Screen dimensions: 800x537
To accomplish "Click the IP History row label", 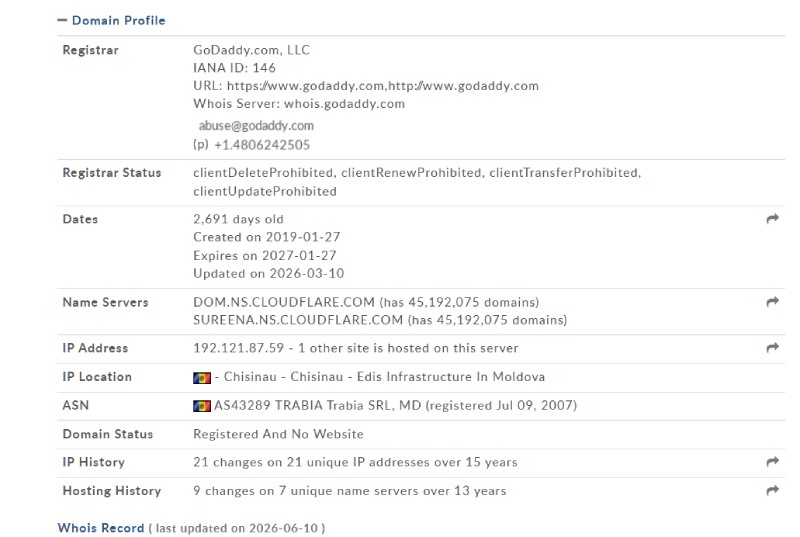I will click(93, 462).
